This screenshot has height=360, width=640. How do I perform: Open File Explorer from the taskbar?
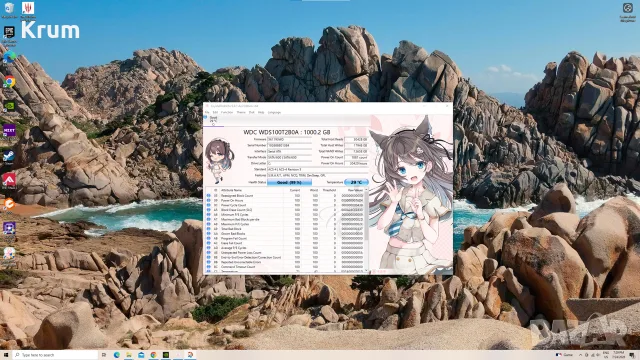tap(129, 355)
